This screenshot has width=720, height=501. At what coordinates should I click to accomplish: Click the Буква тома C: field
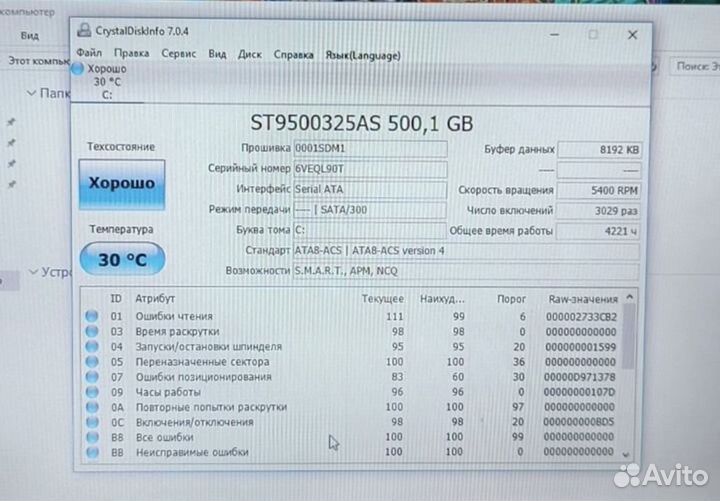tap(370, 230)
